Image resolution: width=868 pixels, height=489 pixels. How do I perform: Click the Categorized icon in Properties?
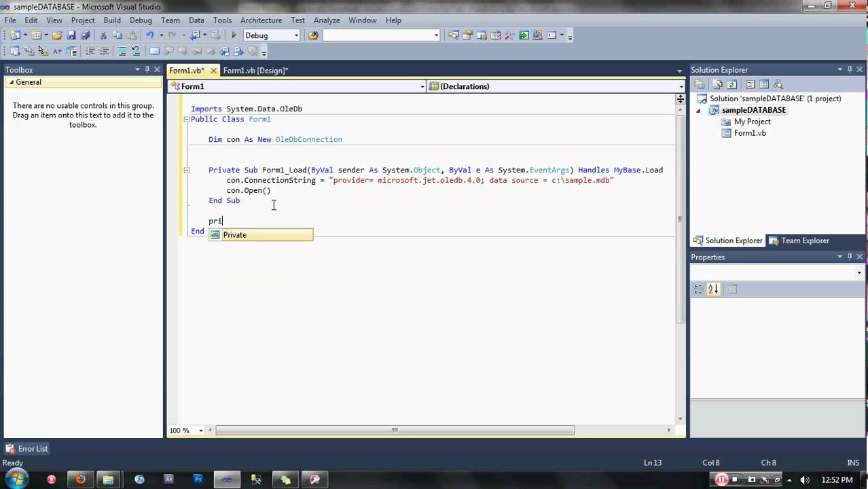tap(698, 289)
